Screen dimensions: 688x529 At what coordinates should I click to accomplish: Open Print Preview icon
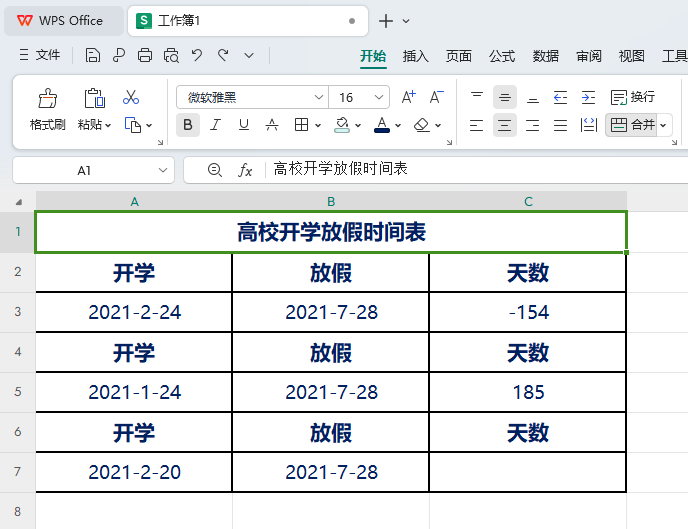(x=171, y=56)
